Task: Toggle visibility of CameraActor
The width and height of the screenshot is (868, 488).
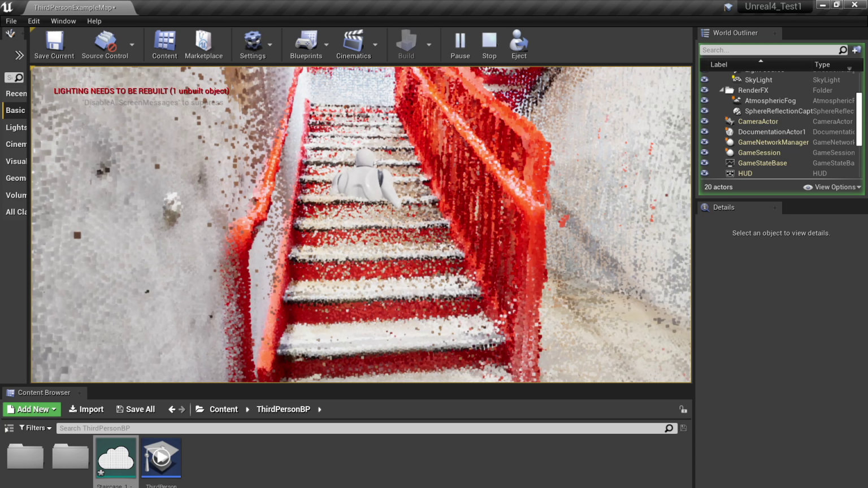Action: [x=705, y=121]
